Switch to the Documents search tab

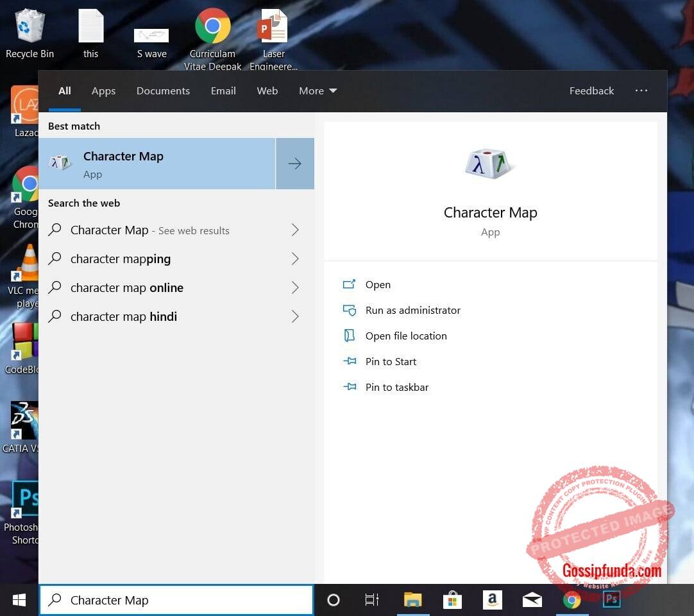(x=163, y=91)
